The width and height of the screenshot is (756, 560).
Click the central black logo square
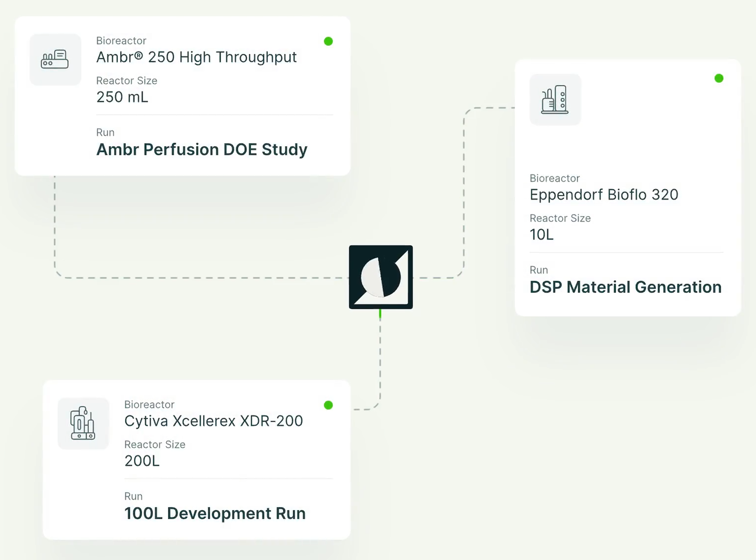[x=381, y=277]
